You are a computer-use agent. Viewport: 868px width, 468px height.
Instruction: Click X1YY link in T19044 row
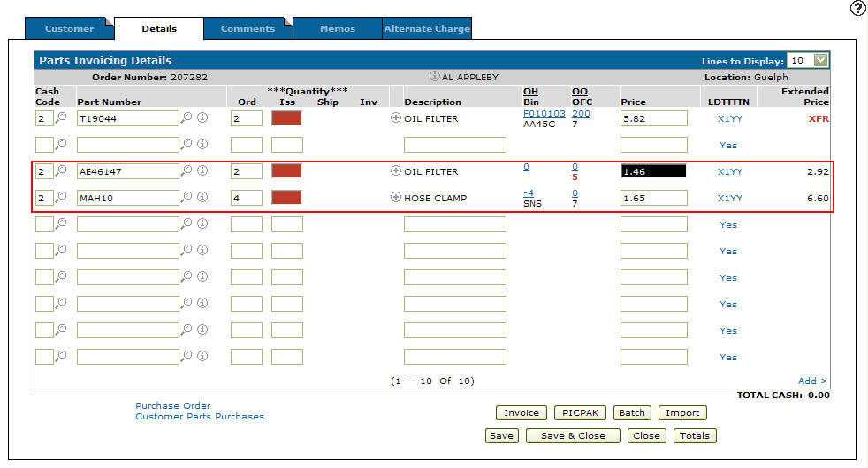pyautogui.click(x=730, y=118)
